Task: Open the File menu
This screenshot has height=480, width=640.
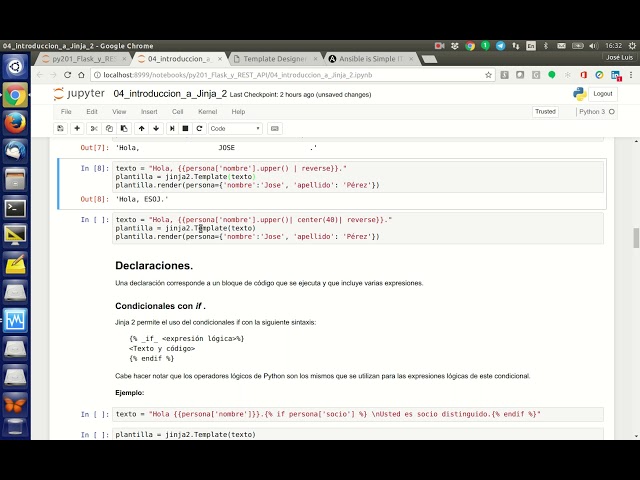Action: tap(66, 111)
